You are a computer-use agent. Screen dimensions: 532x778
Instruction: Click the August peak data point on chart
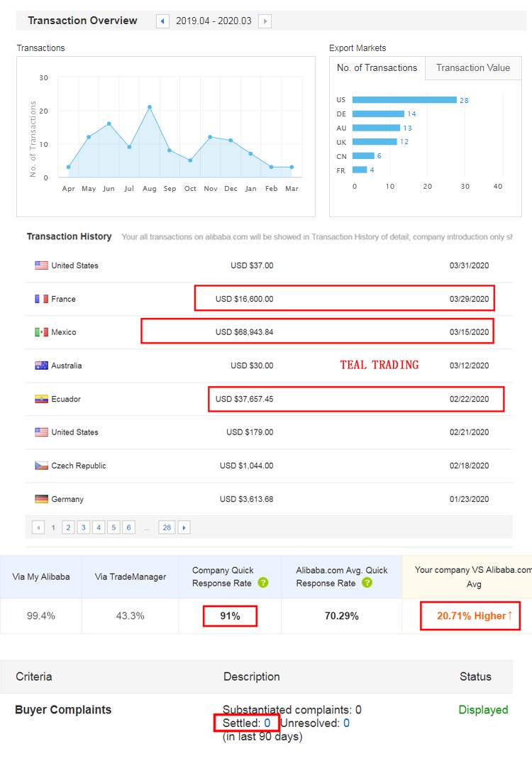(x=150, y=107)
